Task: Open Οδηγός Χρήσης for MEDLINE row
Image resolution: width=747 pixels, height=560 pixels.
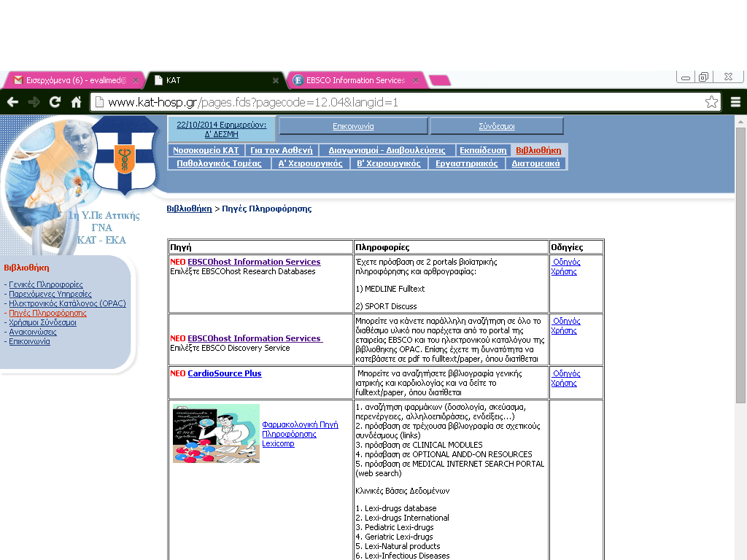Action: (x=565, y=267)
